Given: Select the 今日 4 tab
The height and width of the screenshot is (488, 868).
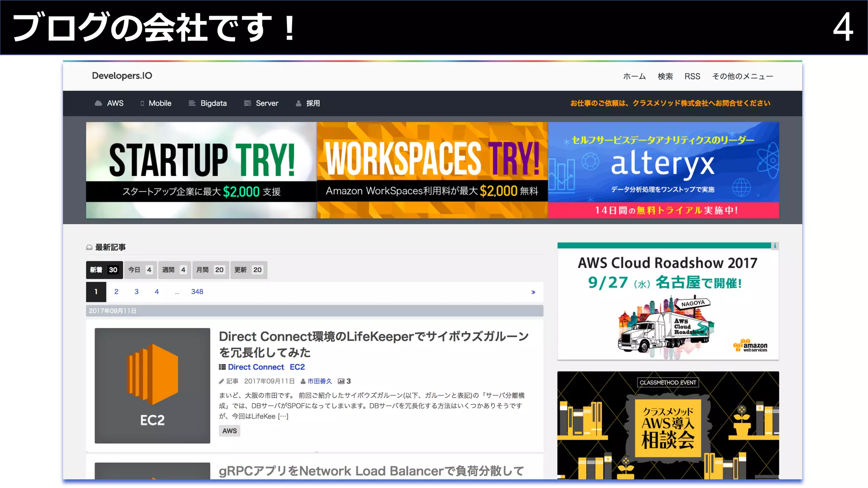Looking at the screenshot, I should [141, 270].
